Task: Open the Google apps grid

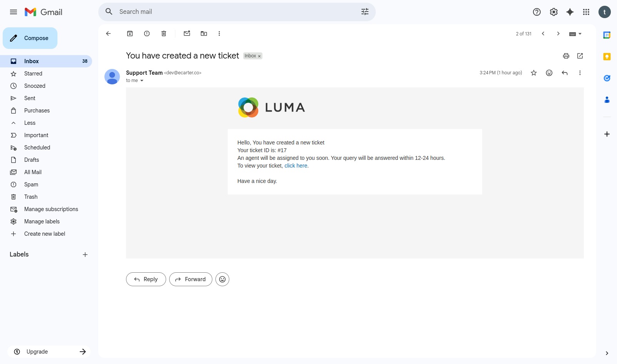Action: pyautogui.click(x=586, y=12)
